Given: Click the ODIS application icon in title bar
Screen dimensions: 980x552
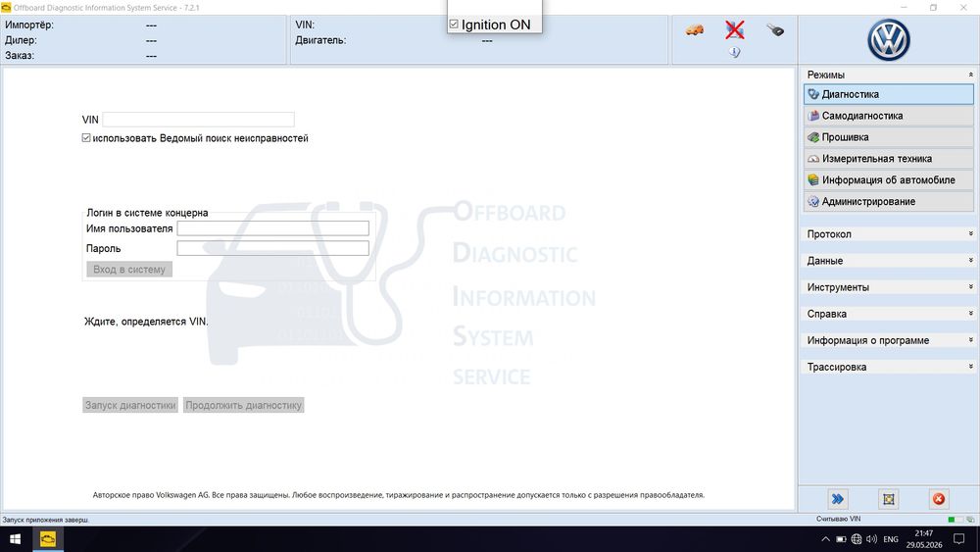Looking at the screenshot, I should (6, 8).
